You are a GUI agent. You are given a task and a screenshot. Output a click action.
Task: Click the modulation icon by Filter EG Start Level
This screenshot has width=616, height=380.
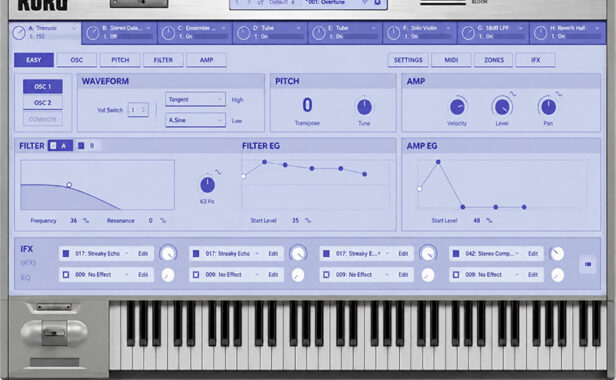point(308,220)
